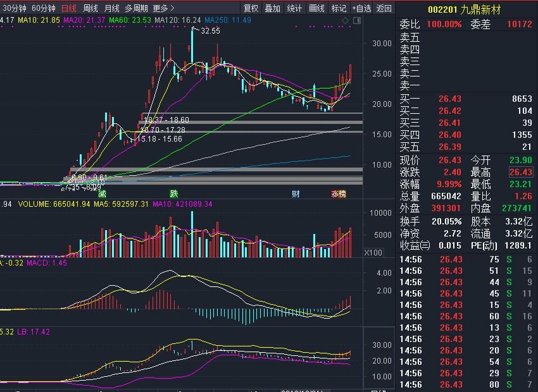Click the diamond icon above the chart

[344, 21]
